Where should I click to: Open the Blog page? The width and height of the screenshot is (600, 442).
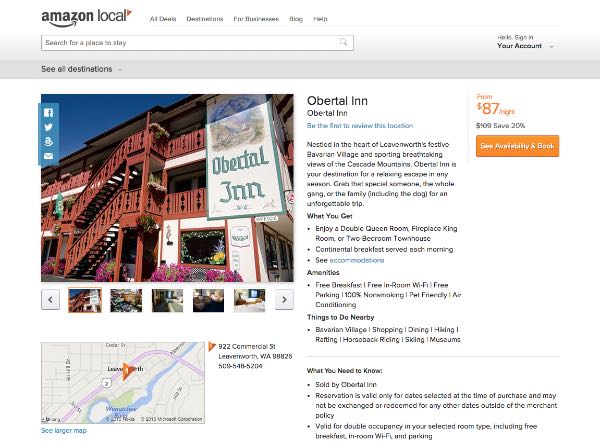point(295,19)
